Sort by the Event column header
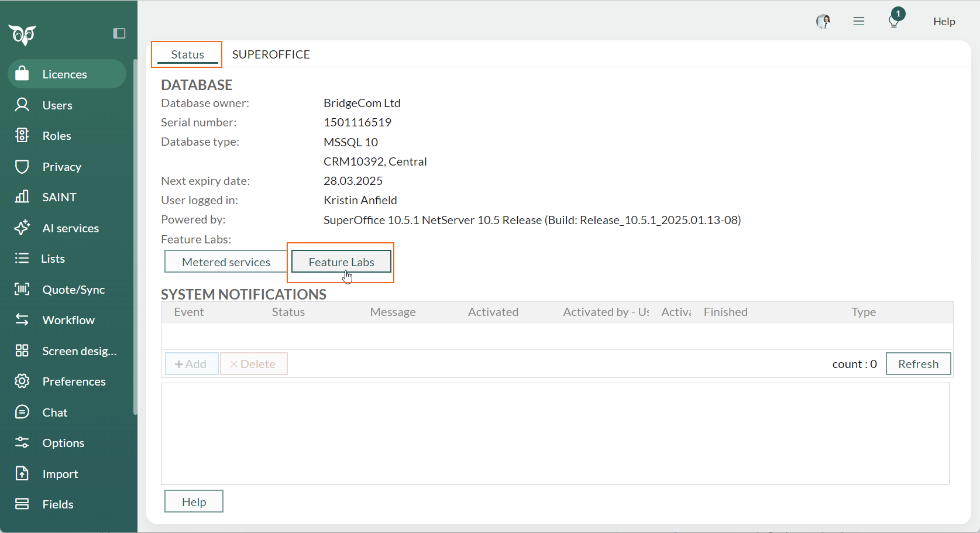Viewport: 980px width, 533px height. [x=189, y=312]
